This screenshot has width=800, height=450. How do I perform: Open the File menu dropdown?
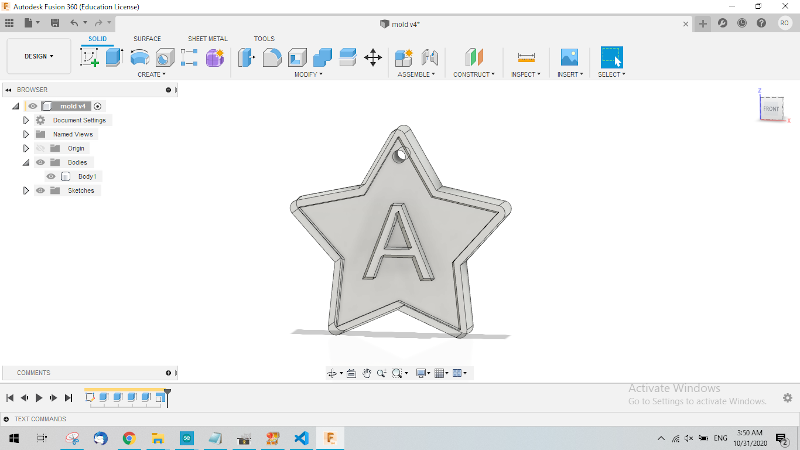pyautogui.click(x=32, y=23)
